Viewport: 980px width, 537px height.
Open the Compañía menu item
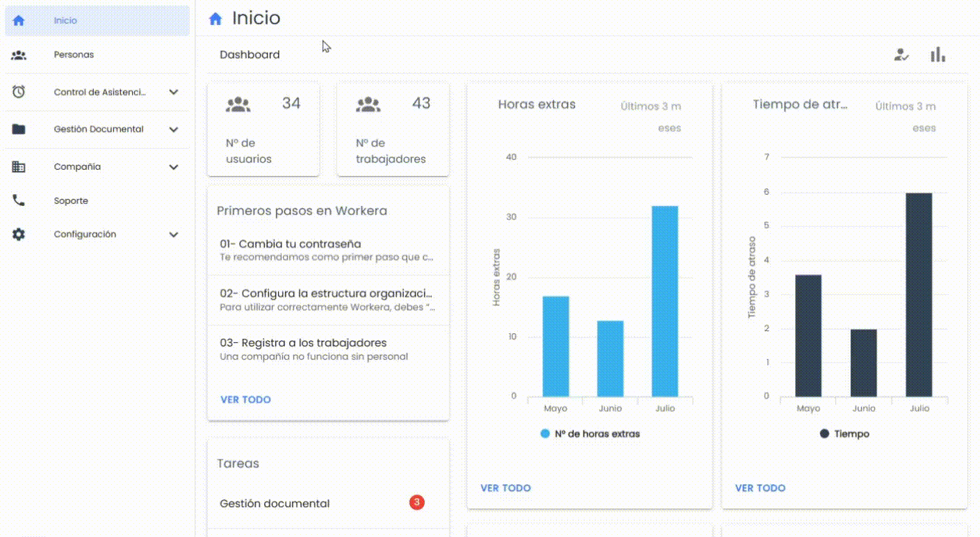pyautogui.click(x=97, y=167)
